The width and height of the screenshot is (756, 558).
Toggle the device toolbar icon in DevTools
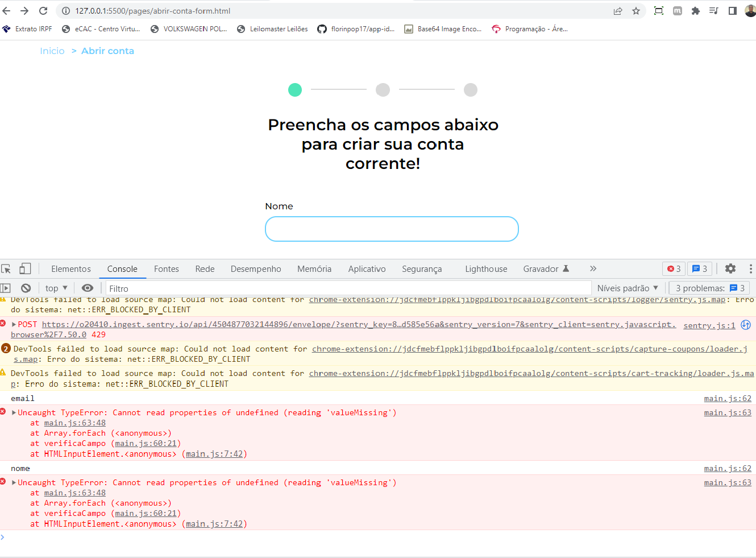pyautogui.click(x=25, y=268)
